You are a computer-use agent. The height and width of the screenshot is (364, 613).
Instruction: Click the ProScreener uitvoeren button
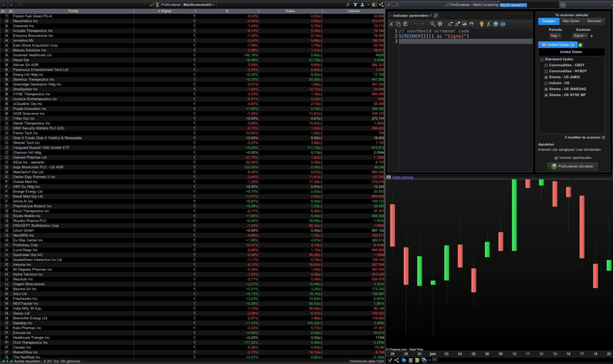tap(572, 166)
